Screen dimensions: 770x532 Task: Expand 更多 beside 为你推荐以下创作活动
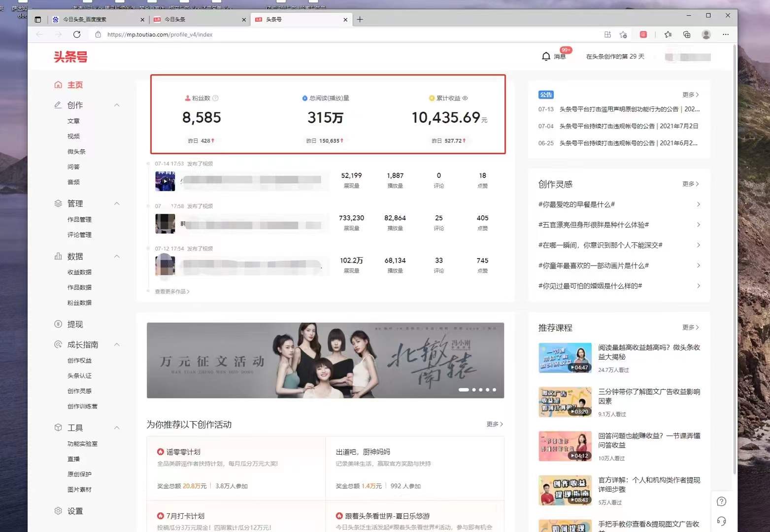pyautogui.click(x=495, y=424)
